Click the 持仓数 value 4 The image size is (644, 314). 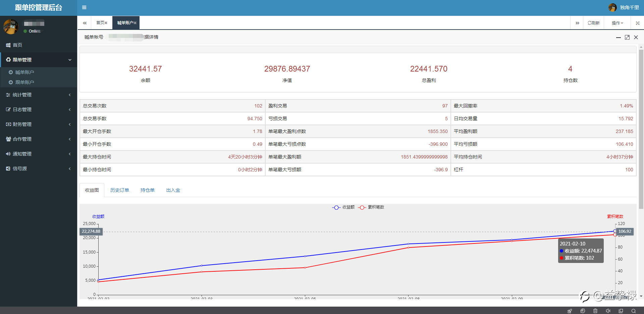point(570,69)
